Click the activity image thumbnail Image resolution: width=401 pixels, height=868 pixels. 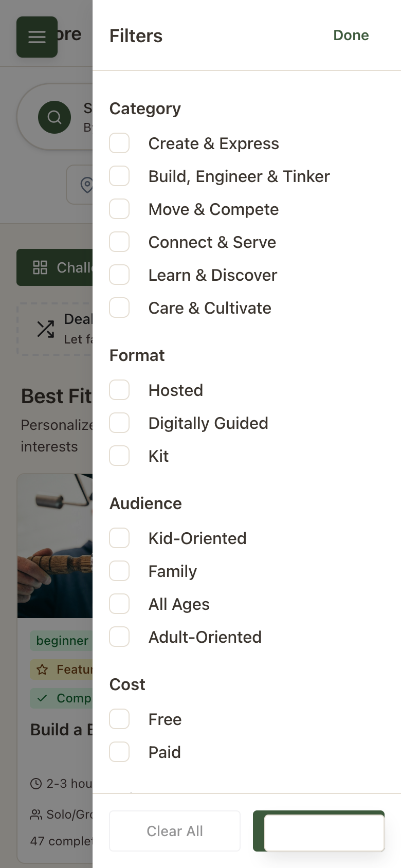coord(54,545)
